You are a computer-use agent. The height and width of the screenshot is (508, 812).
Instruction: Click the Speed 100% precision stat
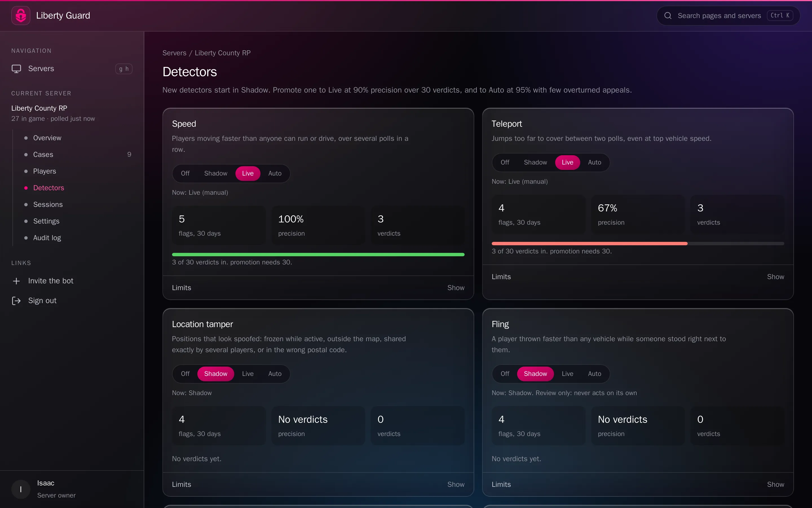(x=318, y=225)
